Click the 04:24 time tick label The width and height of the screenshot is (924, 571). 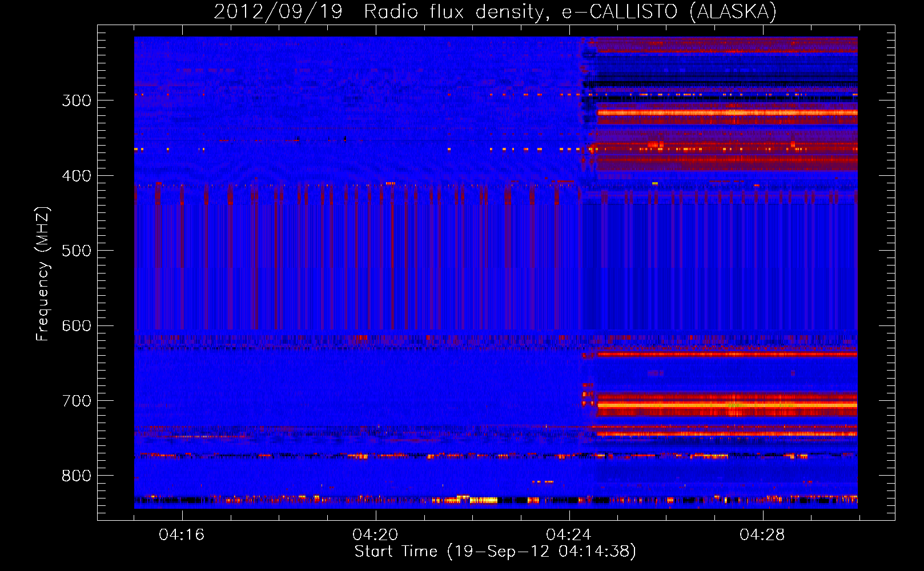pyautogui.click(x=569, y=535)
